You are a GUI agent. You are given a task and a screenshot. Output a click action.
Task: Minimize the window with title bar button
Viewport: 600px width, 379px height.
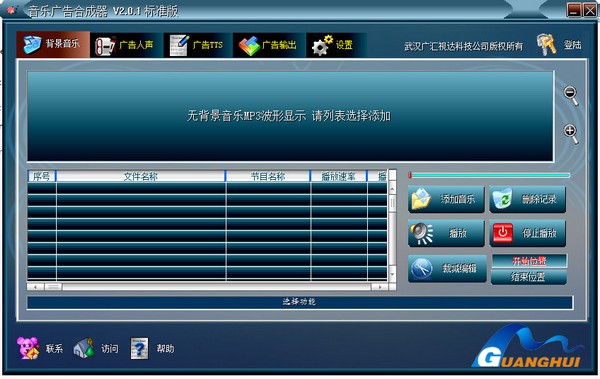click(574, 10)
